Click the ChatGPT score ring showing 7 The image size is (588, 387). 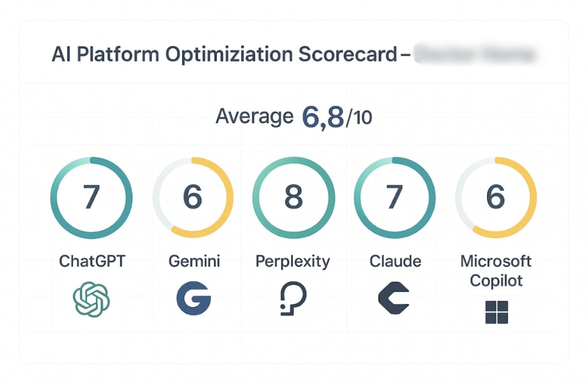(91, 198)
